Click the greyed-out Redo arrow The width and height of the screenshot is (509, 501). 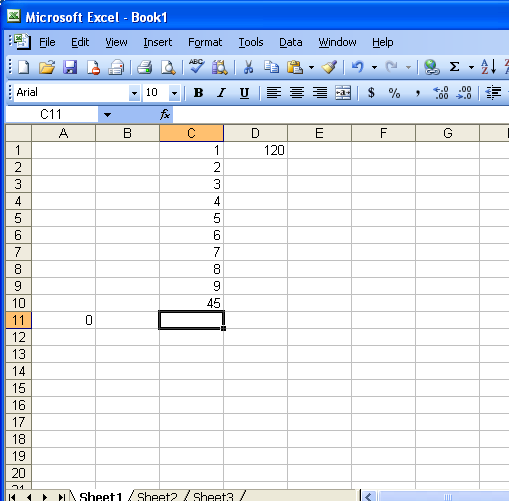[x=391, y=67]
